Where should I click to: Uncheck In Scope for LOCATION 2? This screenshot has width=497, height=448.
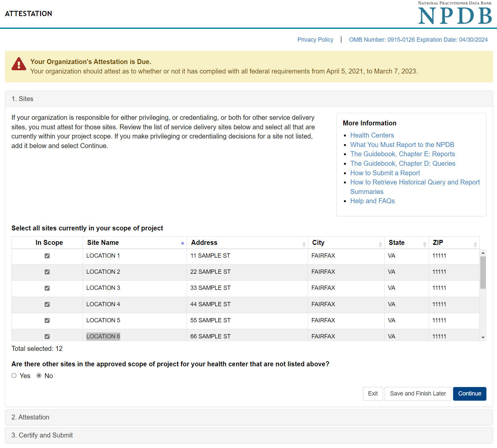tap(47, 272)
